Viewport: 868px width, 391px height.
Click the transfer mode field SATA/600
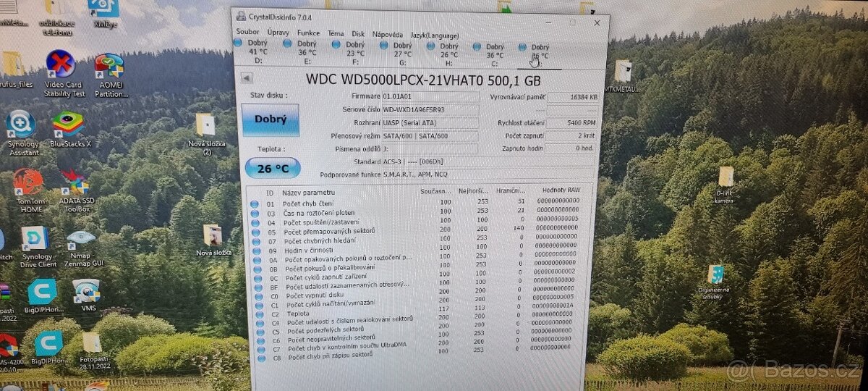pyautogui.click(x=430, y=135)
